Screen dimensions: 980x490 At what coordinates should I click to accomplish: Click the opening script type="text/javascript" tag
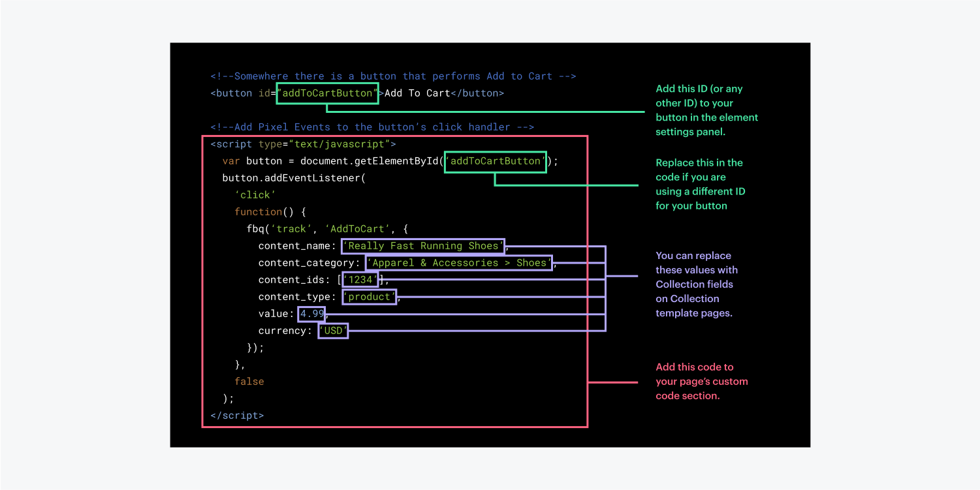coord(303,144)
